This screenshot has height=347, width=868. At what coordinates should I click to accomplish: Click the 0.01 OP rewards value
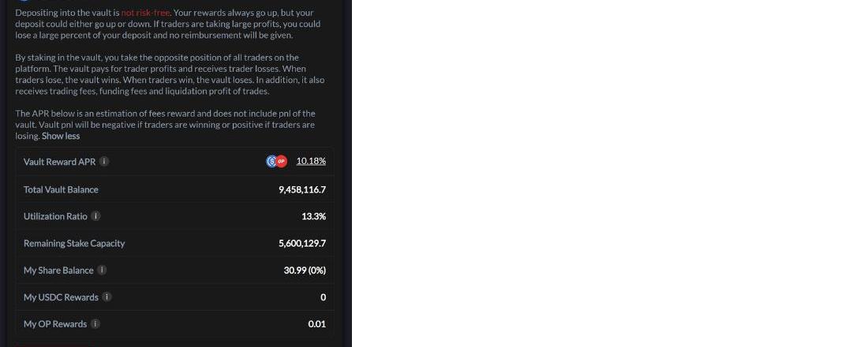tap(316, 324)
